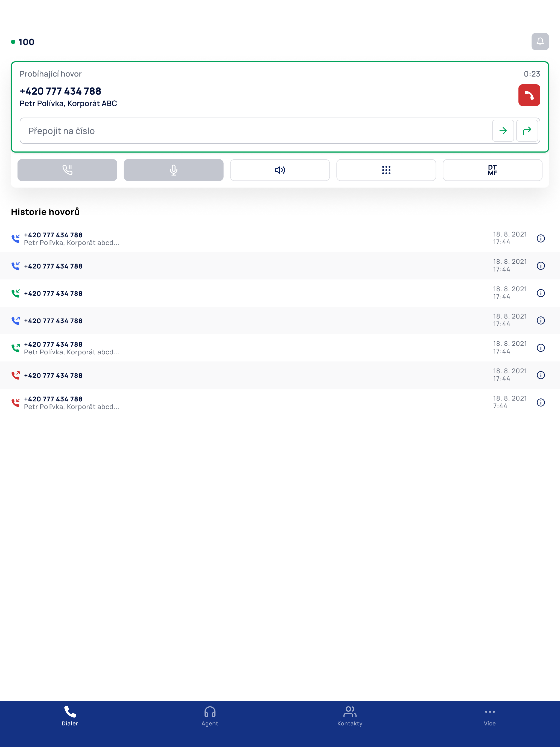Image resolution: width=560 pixels, height=747 pixels.
Task: Toggle the loudspeaker button
Action: 280,170
